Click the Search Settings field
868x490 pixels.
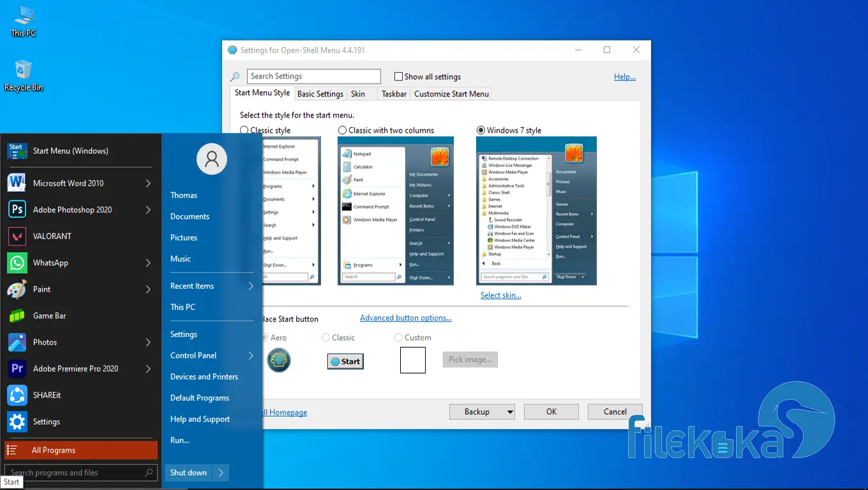314,77
